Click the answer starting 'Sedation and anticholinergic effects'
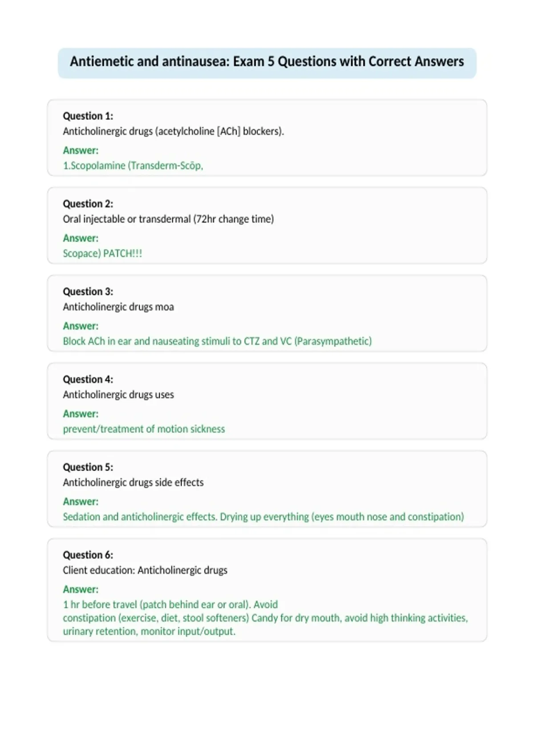 click(263, 517)
